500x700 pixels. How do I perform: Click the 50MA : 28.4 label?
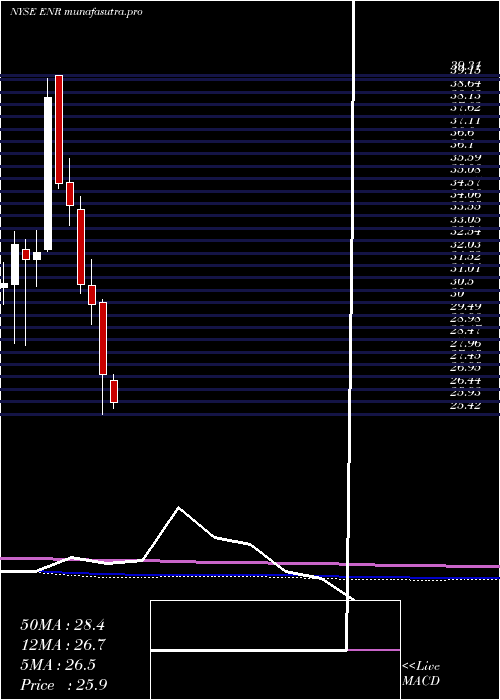[62, 625]
